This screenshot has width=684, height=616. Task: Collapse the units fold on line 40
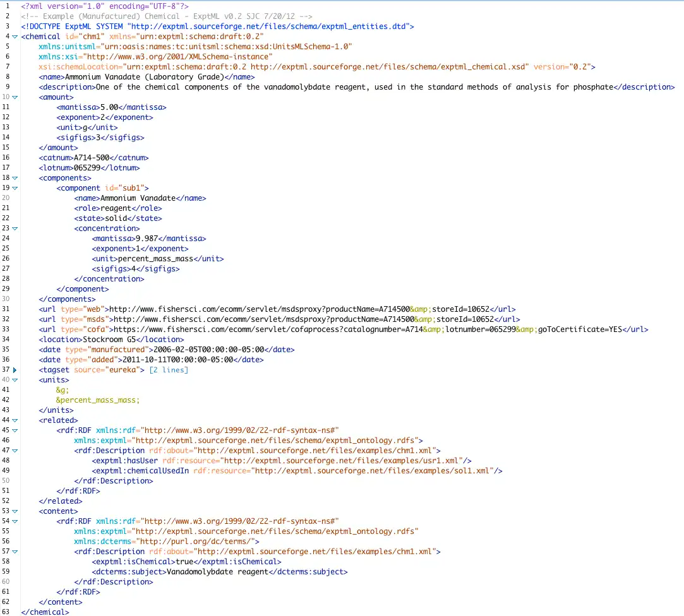coord(15,380)
